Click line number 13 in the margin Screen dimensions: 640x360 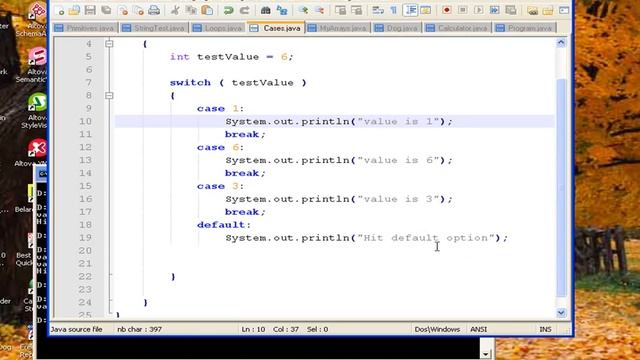click(x=85, y=160)
